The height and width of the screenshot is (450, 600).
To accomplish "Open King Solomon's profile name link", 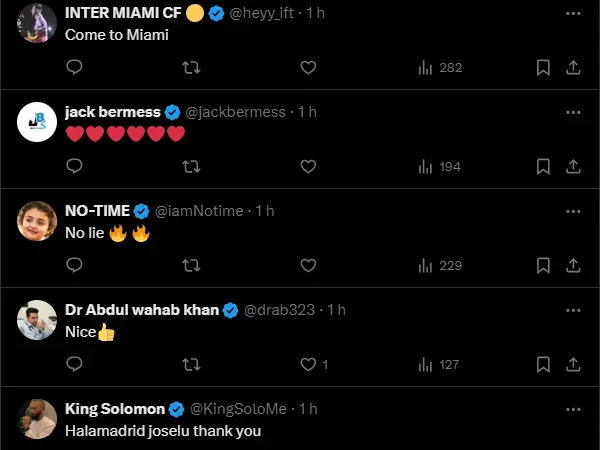I will click(115, 409).
